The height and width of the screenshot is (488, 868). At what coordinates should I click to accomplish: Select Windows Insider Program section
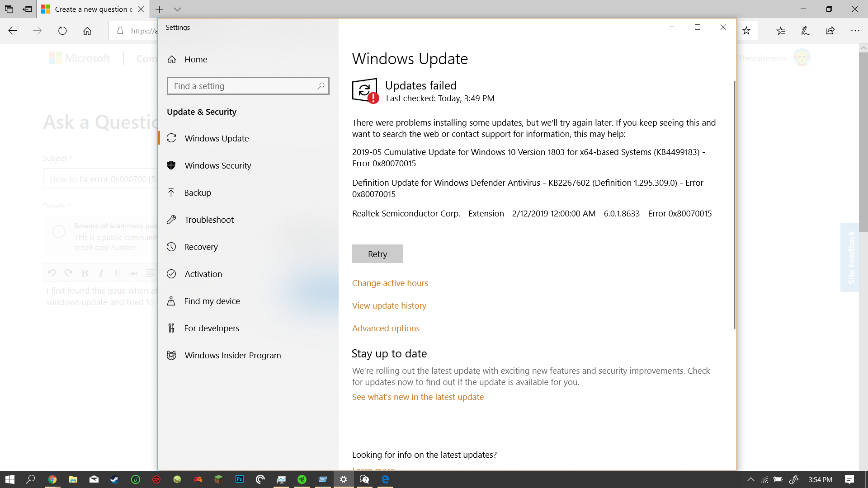tap(232, 355)
